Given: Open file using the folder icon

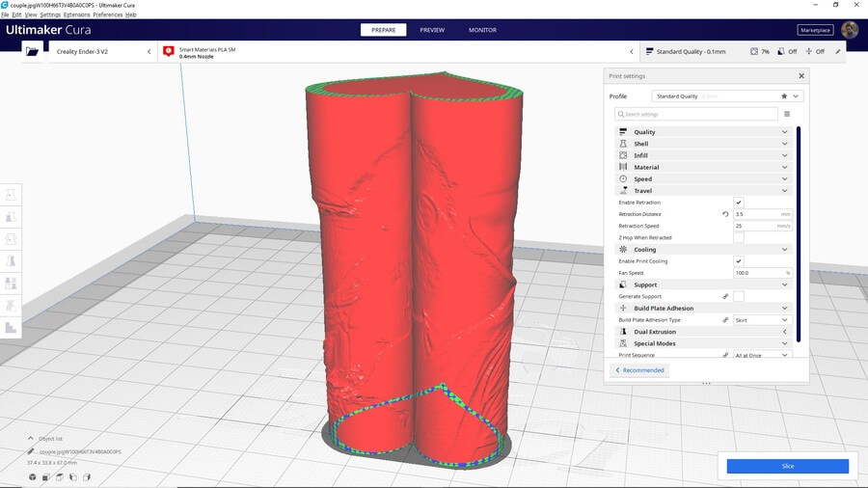Looking at the screenshot, I should 33,51.
